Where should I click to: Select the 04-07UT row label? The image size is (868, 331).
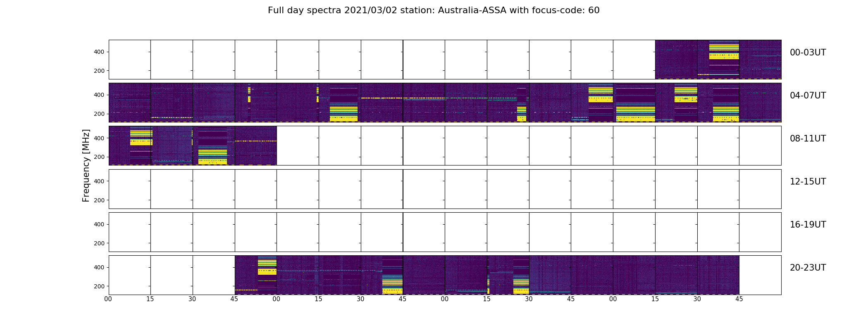click(808, 96)
